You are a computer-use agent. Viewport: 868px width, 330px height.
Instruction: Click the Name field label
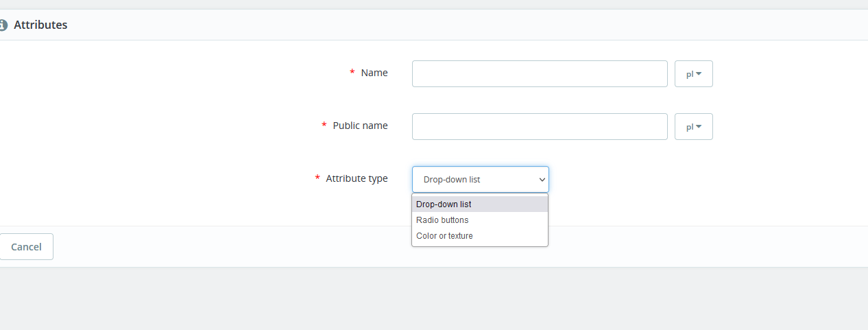click(374, 73)
